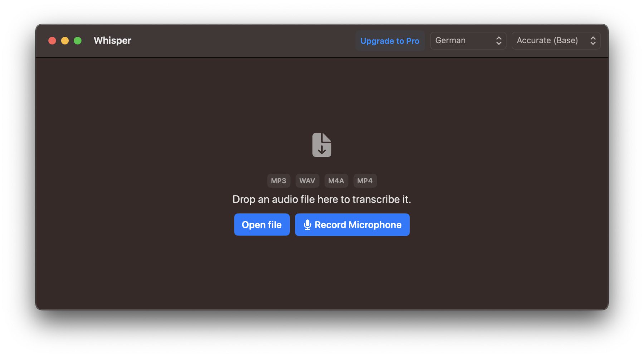Click the Open file button
Screen dimensions: 644x357
tap(262, 225)
